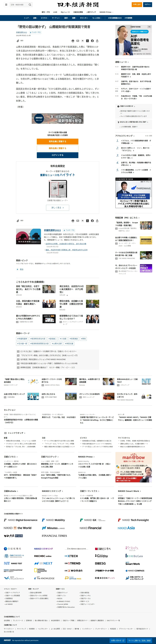Screen dimensions: 156x644
Task: Click the orange お申し込み button
Action: pyautogui.click(x=137, y=5)
